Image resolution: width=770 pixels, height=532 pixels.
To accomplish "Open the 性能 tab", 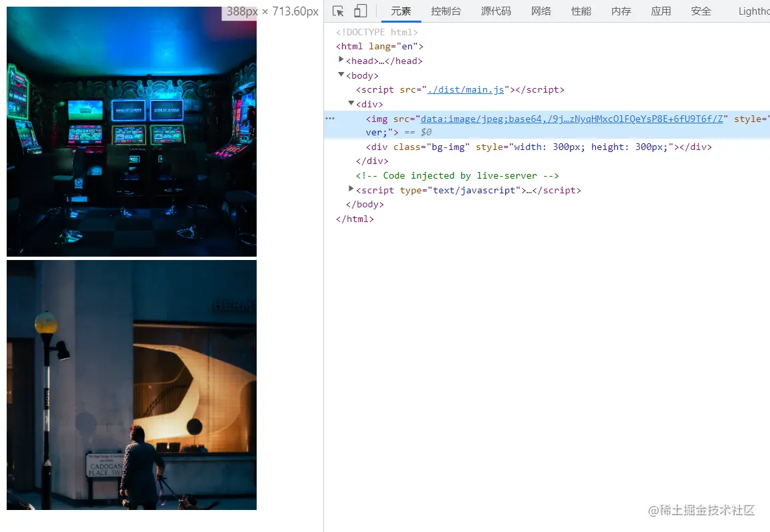I will click(x=581, y=11).
